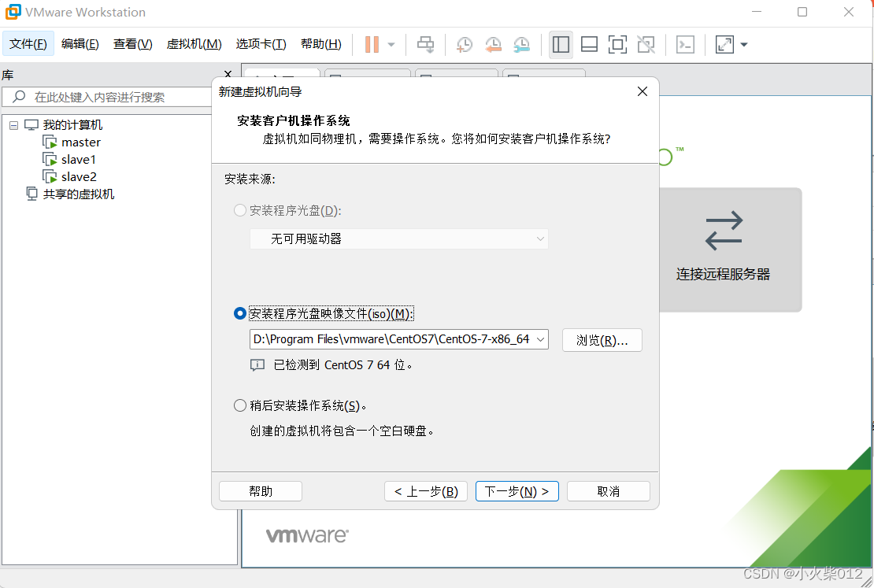Open the console view icon
The width and height of the screenshot is (874, 588).
pos(685,45)
